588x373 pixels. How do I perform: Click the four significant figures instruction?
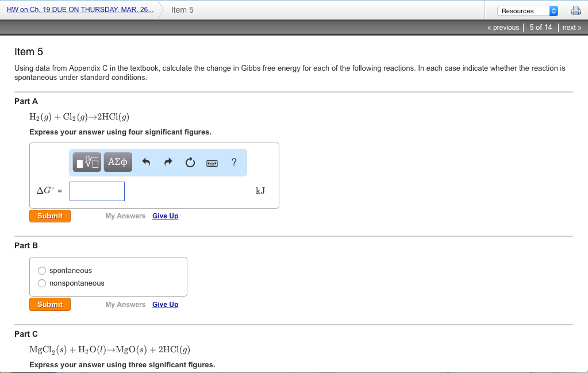pos(120,132)
